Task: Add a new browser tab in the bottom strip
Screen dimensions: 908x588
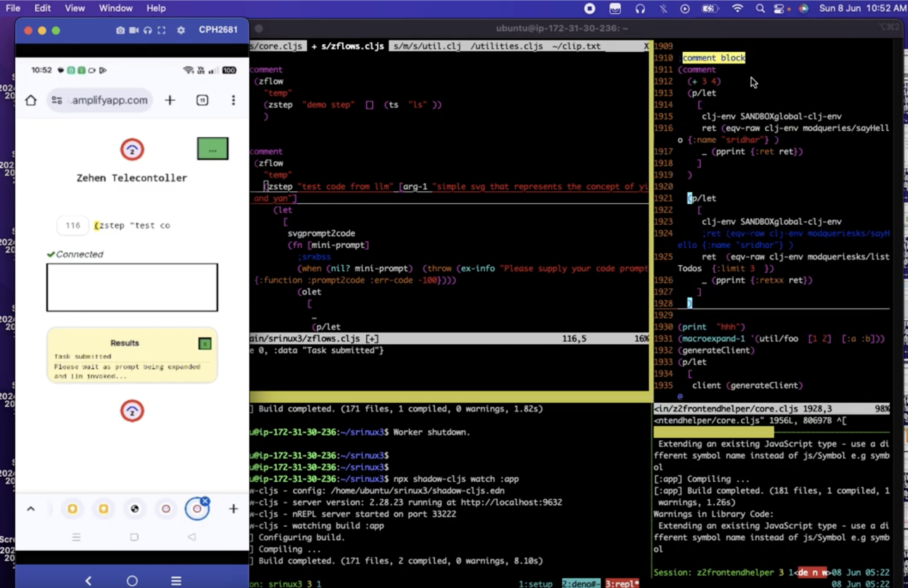Action: click(x=233, y=509)
